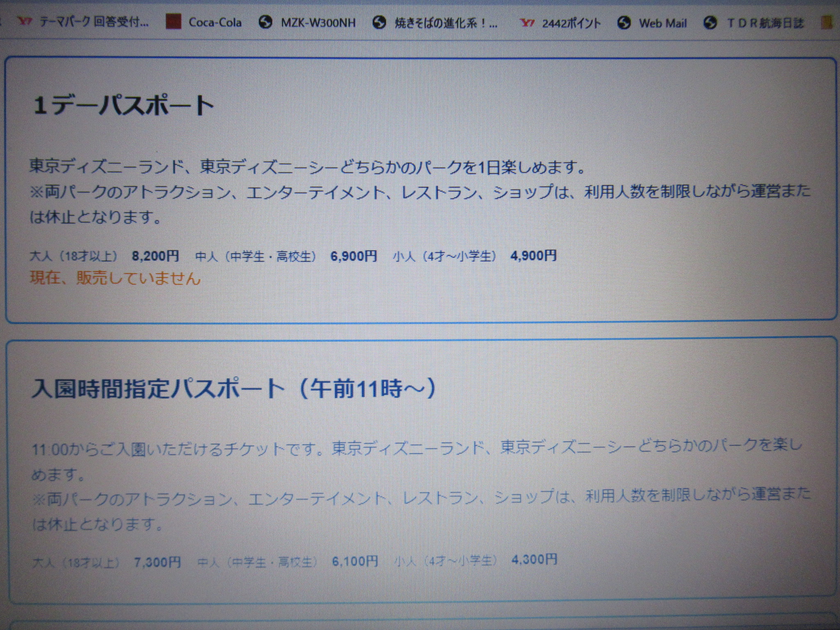Click the orange 現在、販売していません notice
This screenshot has height=630, width=840.
coord(115,278)
